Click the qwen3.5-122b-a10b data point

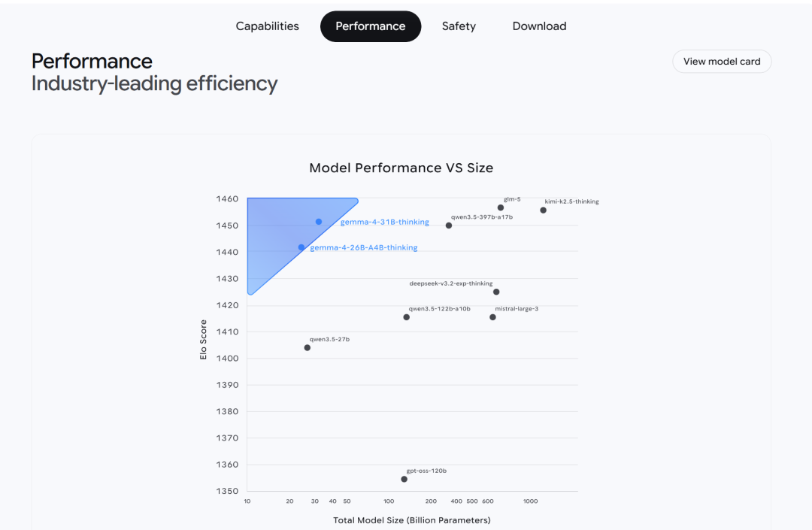[x=407, y=317]
